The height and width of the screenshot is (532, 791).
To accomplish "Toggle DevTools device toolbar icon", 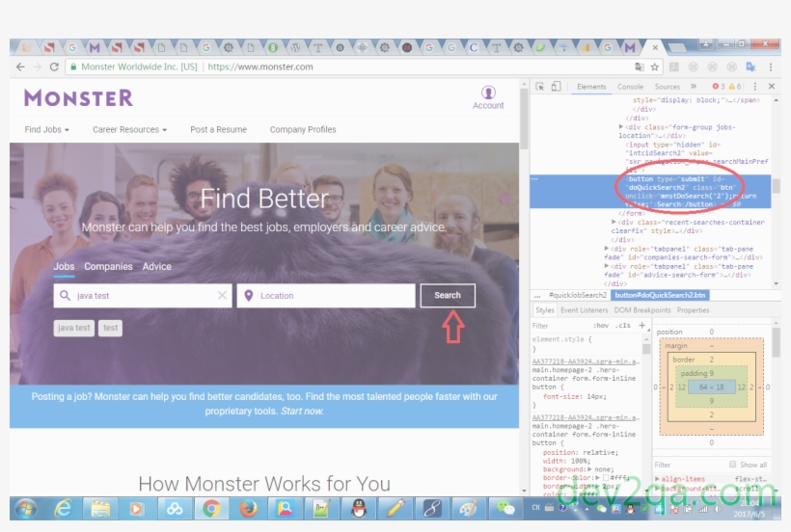I will tap(556, 87).
